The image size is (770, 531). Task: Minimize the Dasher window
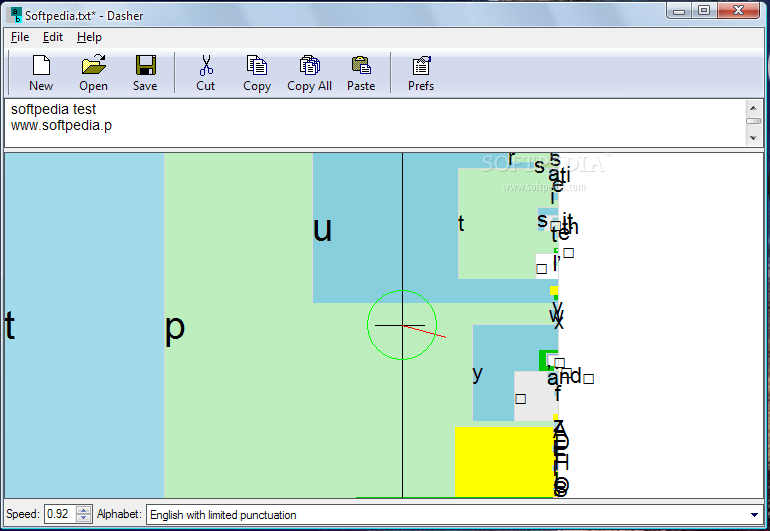[x=679, y=10]
